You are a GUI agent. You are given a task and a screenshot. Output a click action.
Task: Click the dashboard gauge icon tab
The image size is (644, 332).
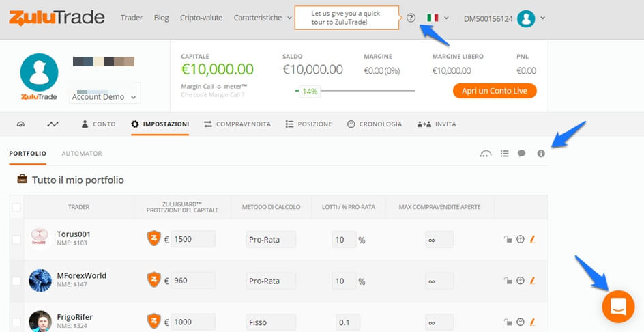[20, 124]
